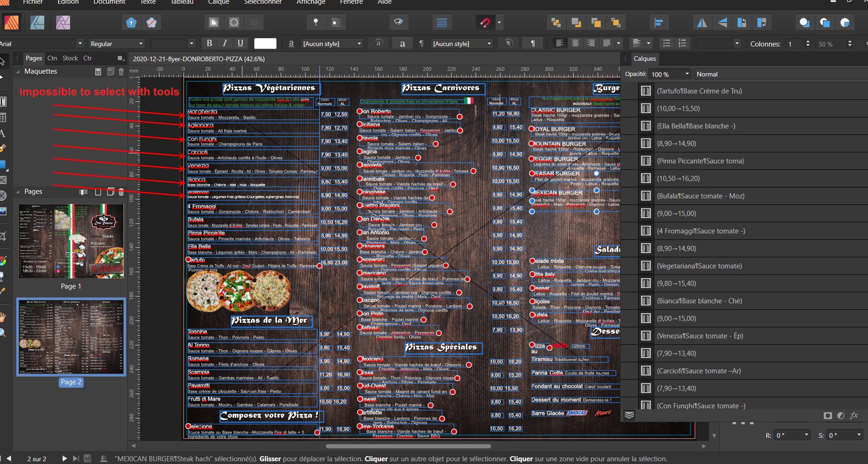
Task: Open layer fx effects icon
Action: [854, 415]
